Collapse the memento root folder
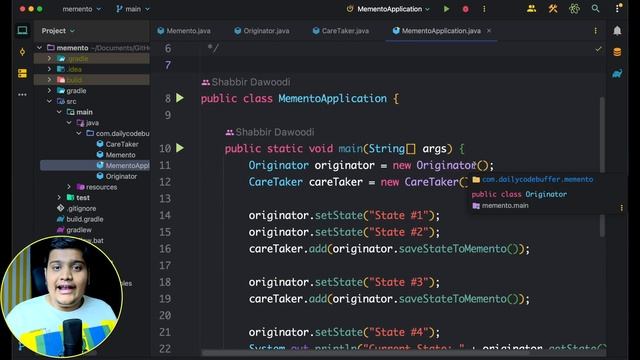 point(39,48)
